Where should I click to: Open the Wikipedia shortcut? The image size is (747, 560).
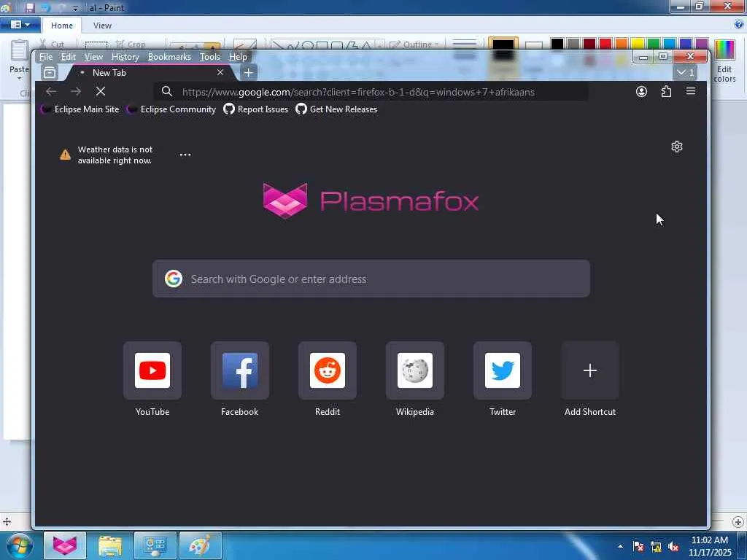415,370
